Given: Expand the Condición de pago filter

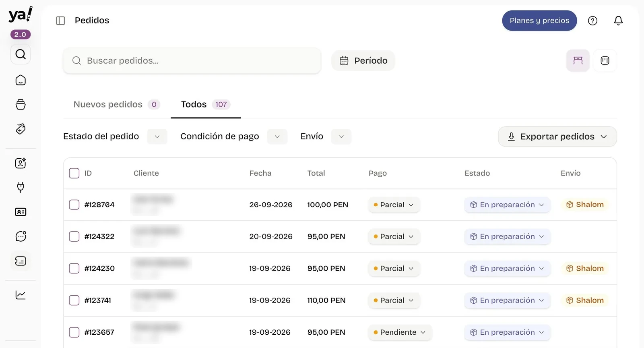Looking at the screenshot, I should coord(277,137).
